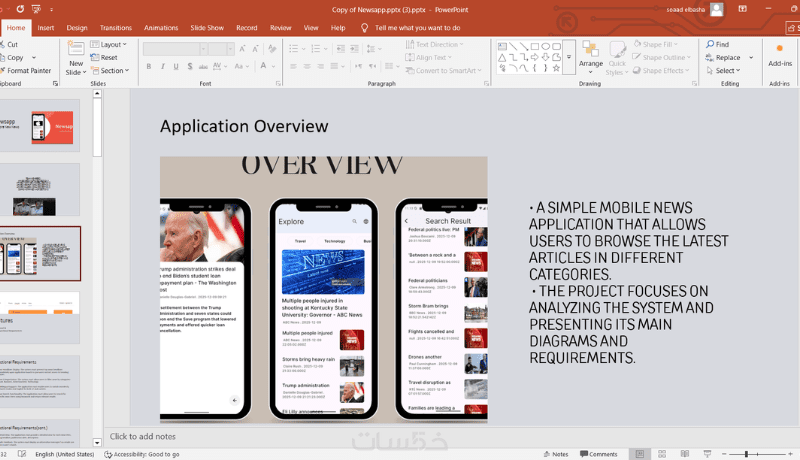Decrease list indent level icon

click(340, 49)
